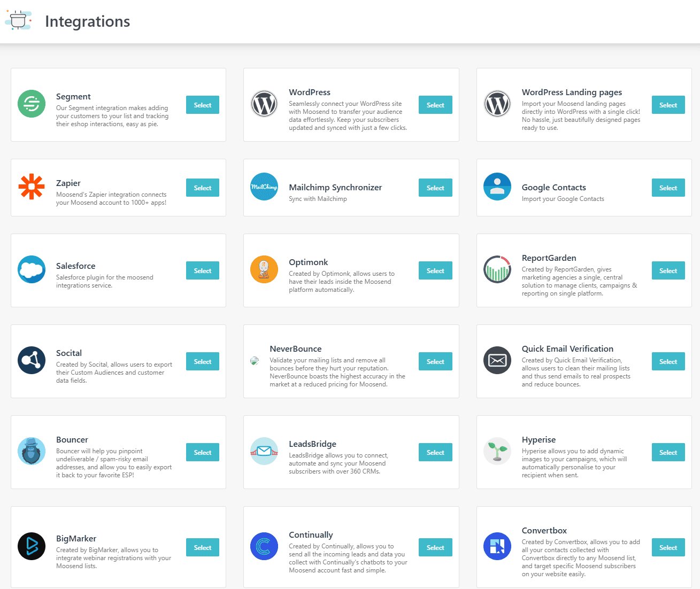Select the ReportGarden integration
This screenshot has width=700, height=589.
[x=668, y=270]
